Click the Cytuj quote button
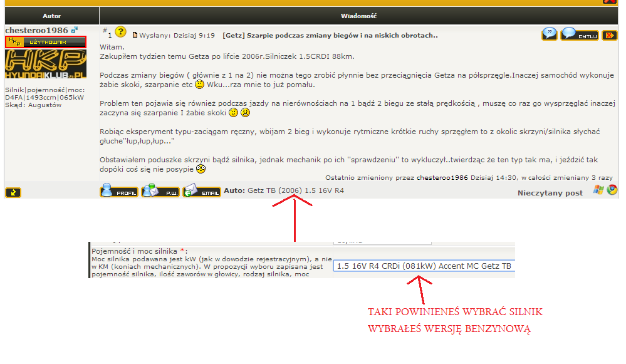Screen dimensions: 626x364 580,34
